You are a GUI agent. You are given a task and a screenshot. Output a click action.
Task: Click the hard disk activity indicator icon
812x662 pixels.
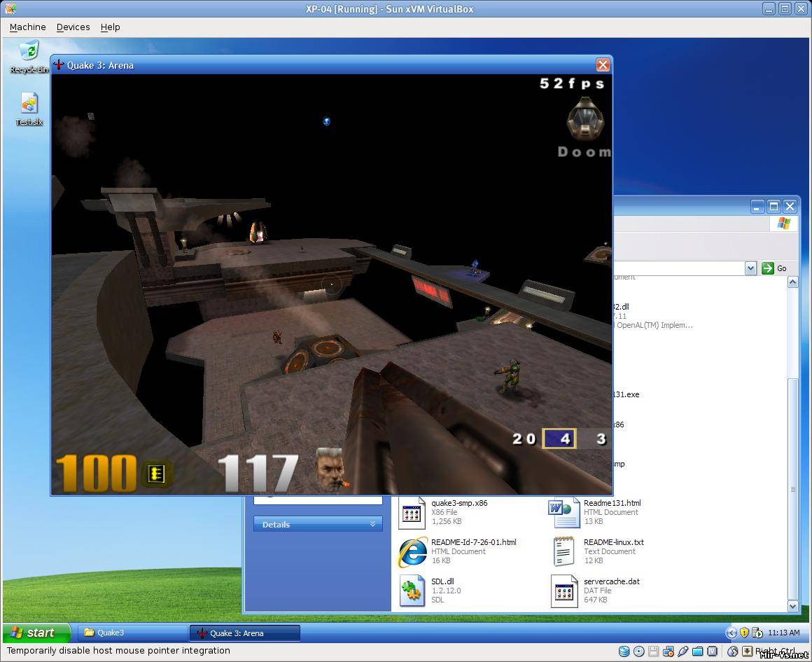tap(624, 651)
